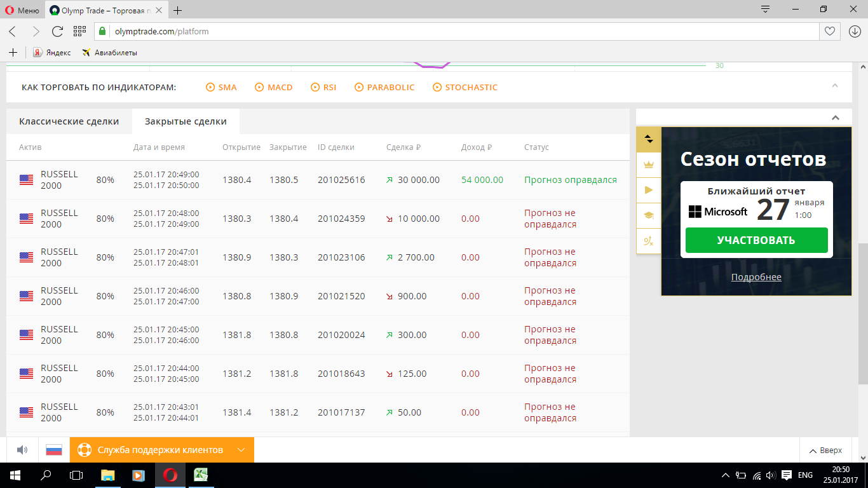The image size is (868, 488).
Task: Select the up-down arrows sidebar icon
Action: tap(649, 139)
